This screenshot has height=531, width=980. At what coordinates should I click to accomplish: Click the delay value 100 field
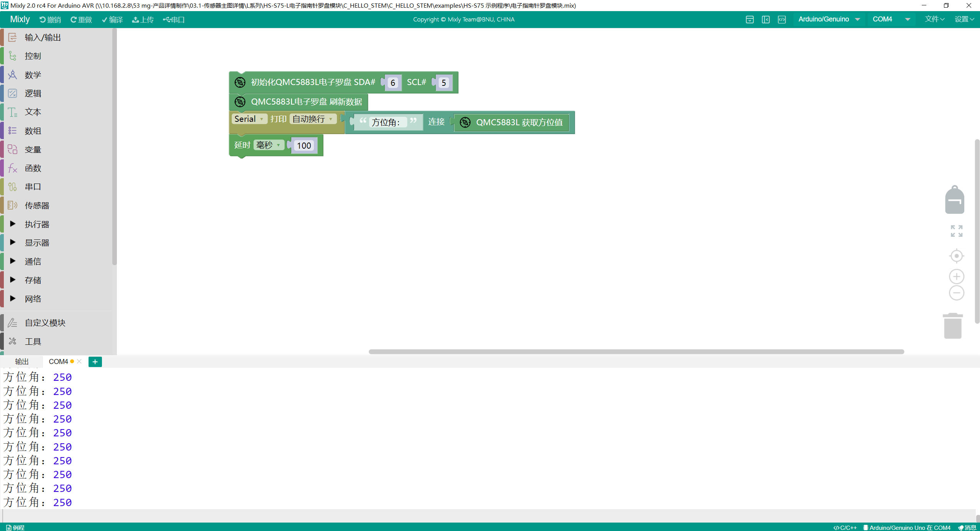pos(304,146)
